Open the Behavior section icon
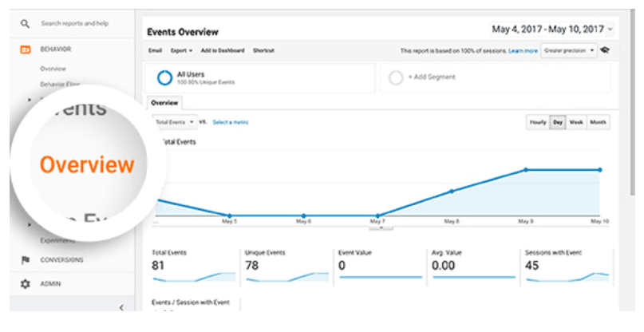This screenshot has width=644, height=332. [26, 49]
